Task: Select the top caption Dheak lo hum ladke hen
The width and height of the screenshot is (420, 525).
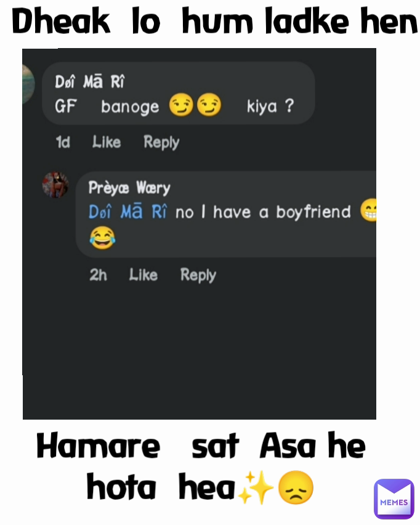Action: (214, 22)
